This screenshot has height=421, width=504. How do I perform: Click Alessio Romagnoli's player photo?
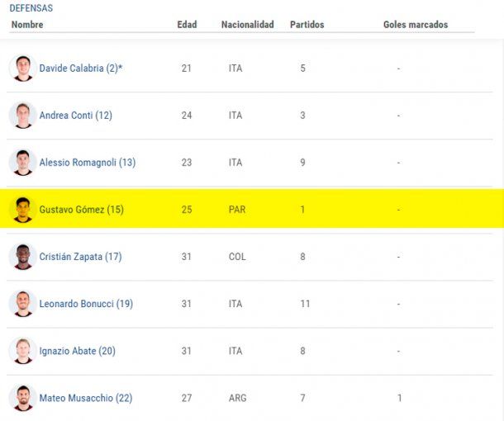click(x=21, y=163)
